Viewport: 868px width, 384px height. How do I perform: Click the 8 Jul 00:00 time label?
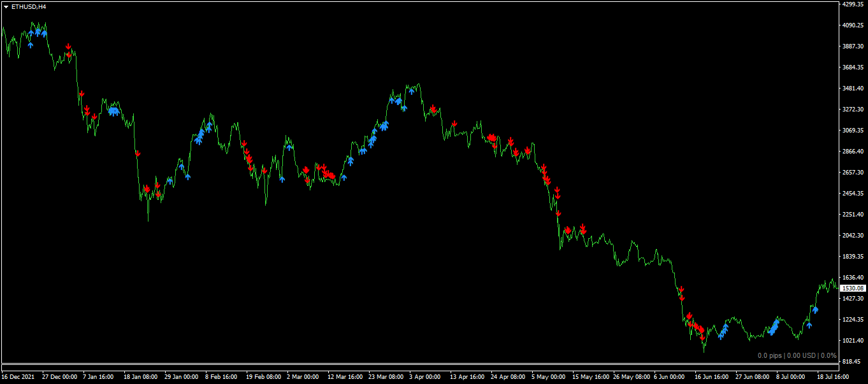click(x=792, y=377)
